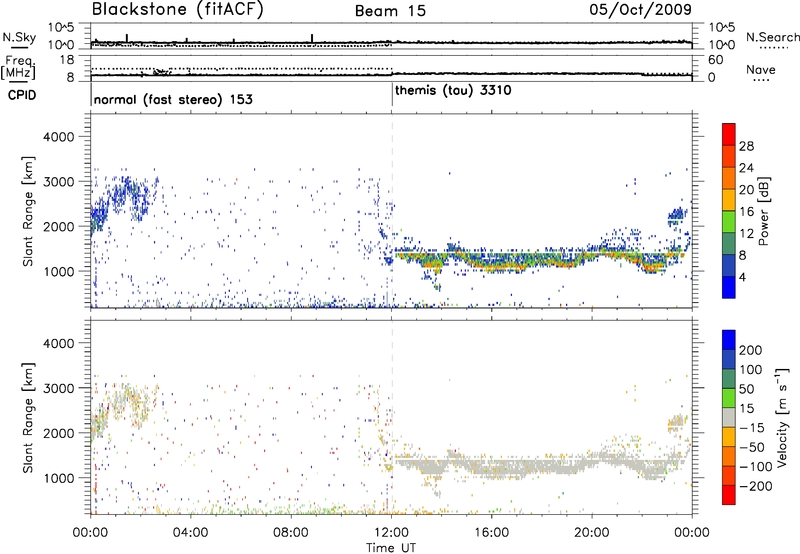Click the 'Beam 15' label

pyautogui.click(x=390, y=11)
